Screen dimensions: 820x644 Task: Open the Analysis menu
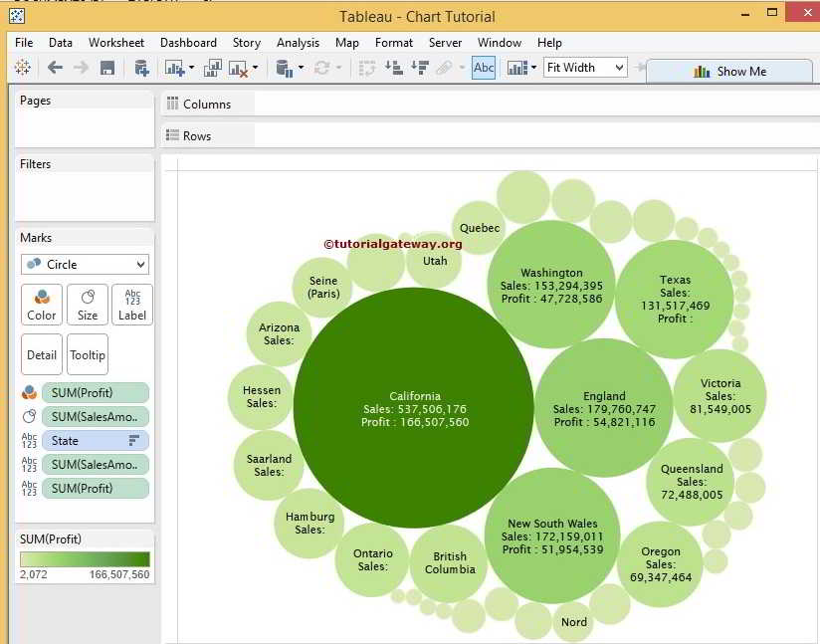pos(298,43)
